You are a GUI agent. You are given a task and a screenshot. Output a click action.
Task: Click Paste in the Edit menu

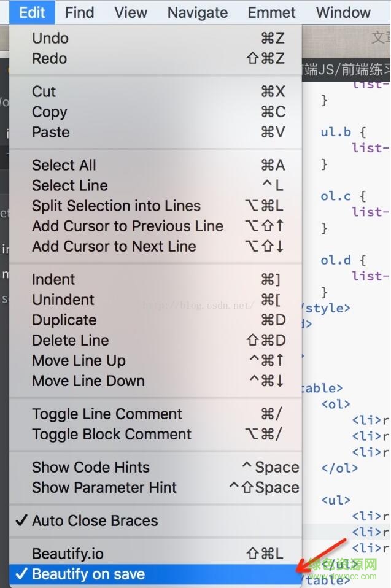(x=51, y=132)
